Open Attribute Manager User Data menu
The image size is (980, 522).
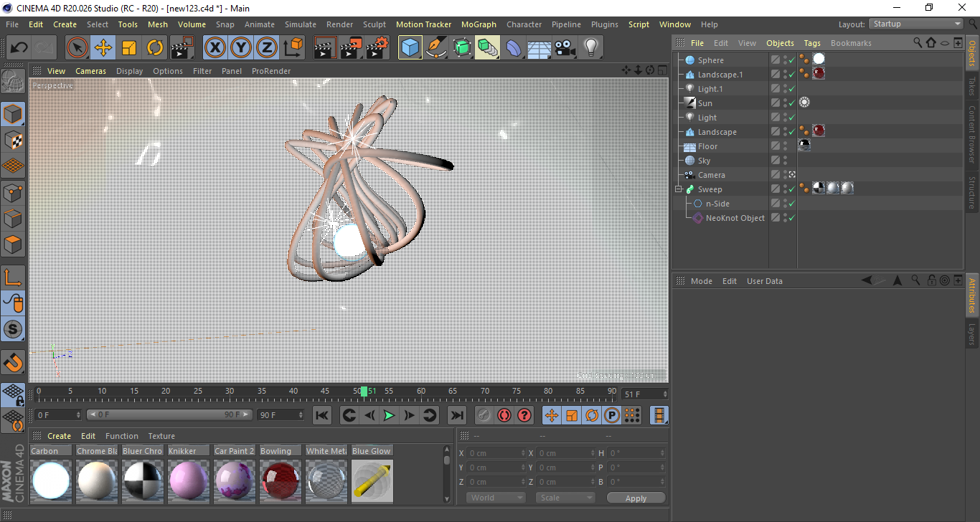click(764, 281)
